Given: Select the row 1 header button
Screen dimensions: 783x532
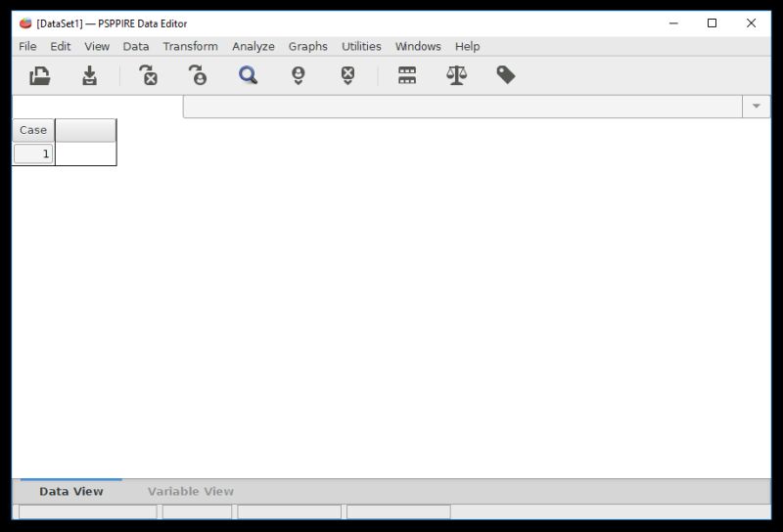Looking at the screenshot, I should (33, 154).
